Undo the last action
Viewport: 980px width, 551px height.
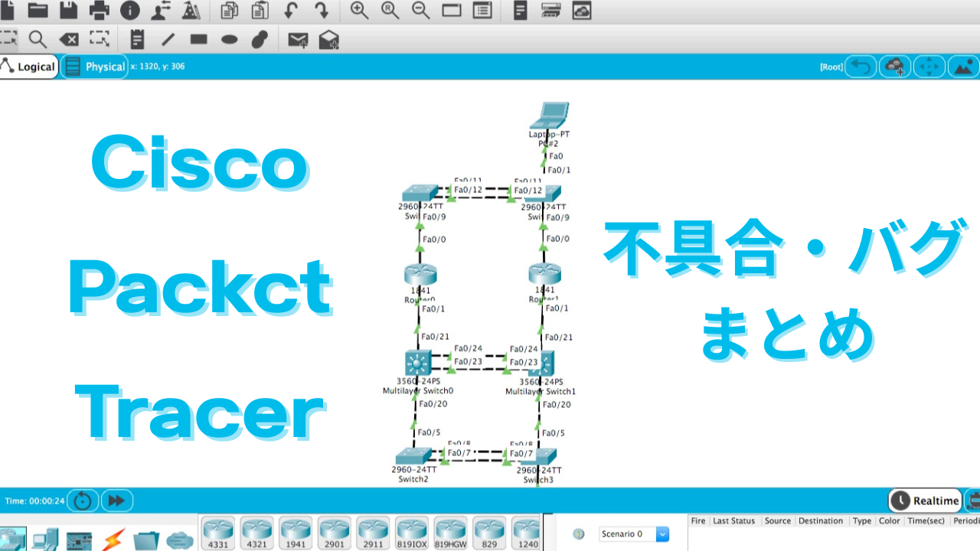[290, 10]
